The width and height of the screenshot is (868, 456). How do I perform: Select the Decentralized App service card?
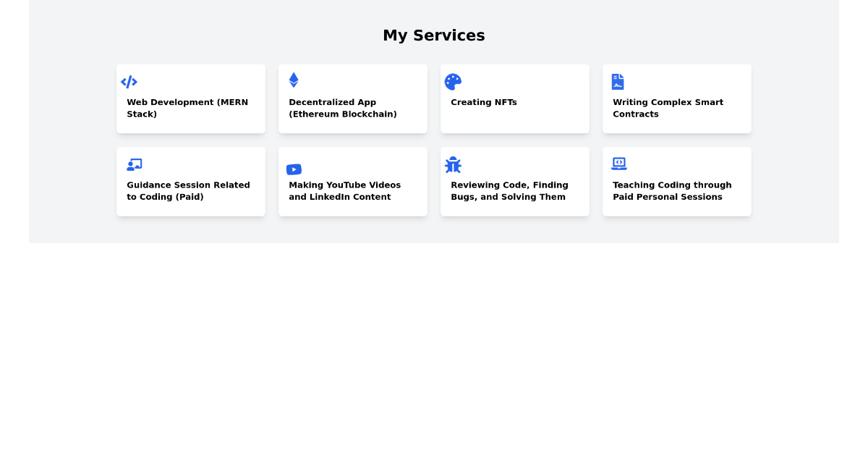pos(352,98)
